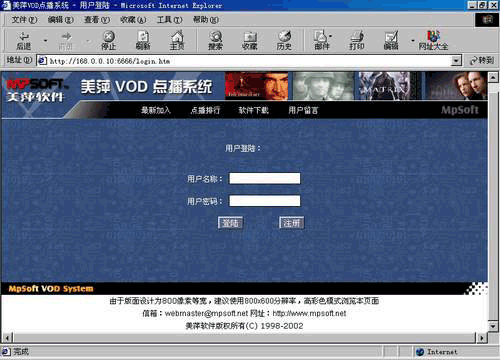Click the 完成 status bar text
This screenshot has height=360, width=500.
(x=21, y=351)
